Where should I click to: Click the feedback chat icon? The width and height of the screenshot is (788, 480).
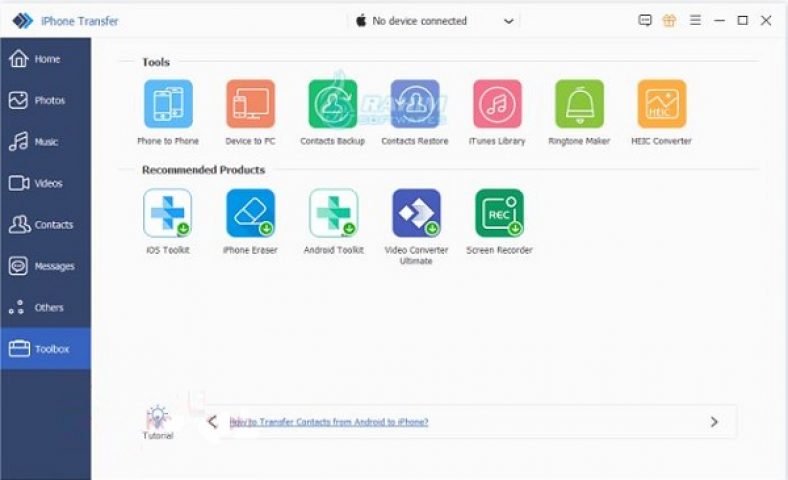pos(645,21)
